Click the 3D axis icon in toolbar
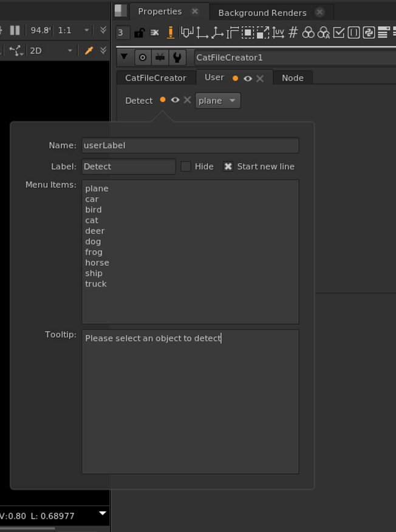The width and height of the screenshot is (396, 532). [217, 33]
